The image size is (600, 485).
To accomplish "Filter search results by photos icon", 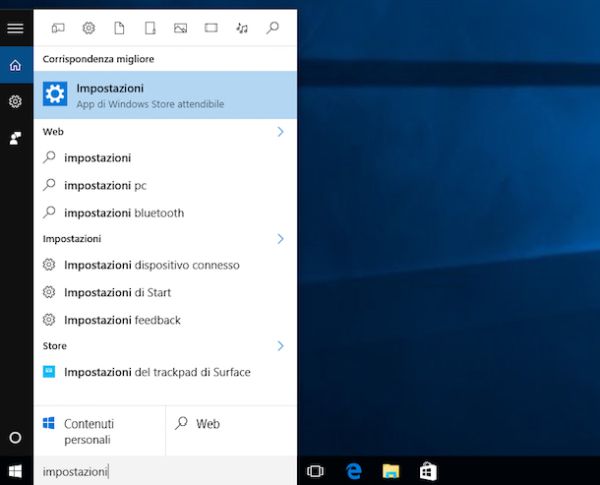I will (x=180, y=28).
